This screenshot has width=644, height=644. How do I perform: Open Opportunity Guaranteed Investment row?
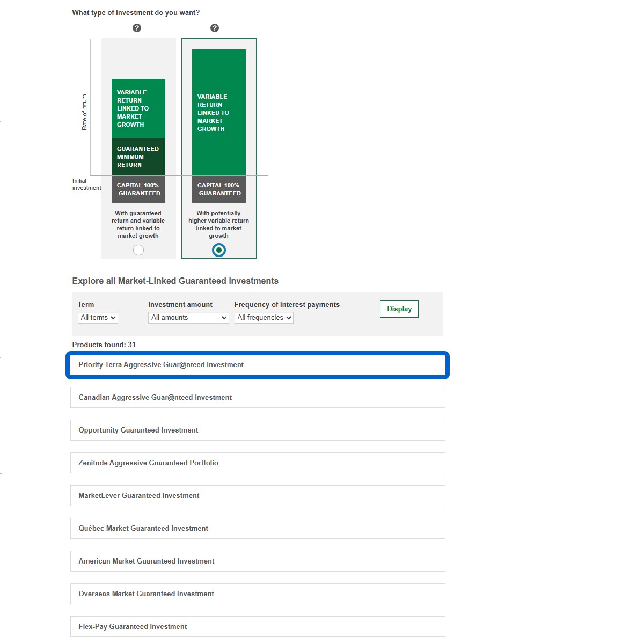click(258, 430)
